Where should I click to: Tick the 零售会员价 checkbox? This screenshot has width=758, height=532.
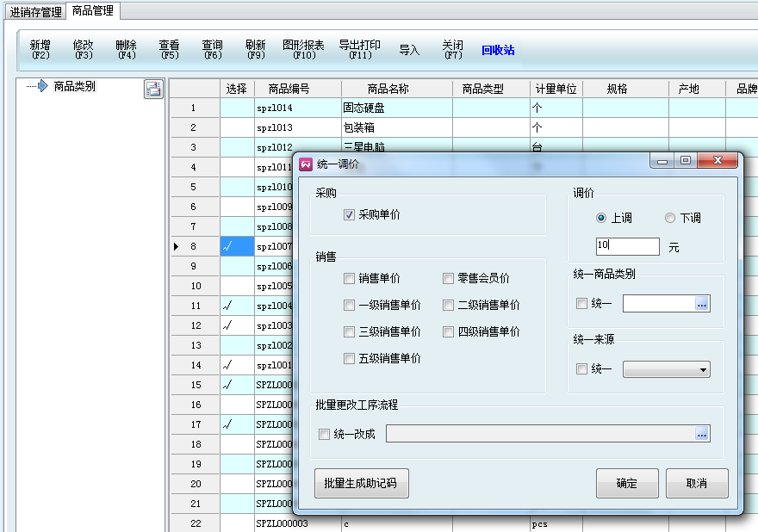(449, 279)
